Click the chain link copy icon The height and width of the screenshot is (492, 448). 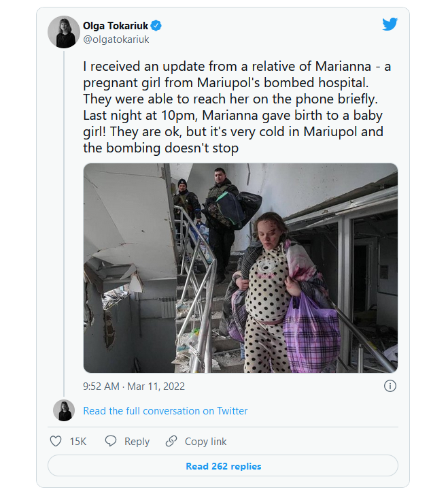pos(171,441)
